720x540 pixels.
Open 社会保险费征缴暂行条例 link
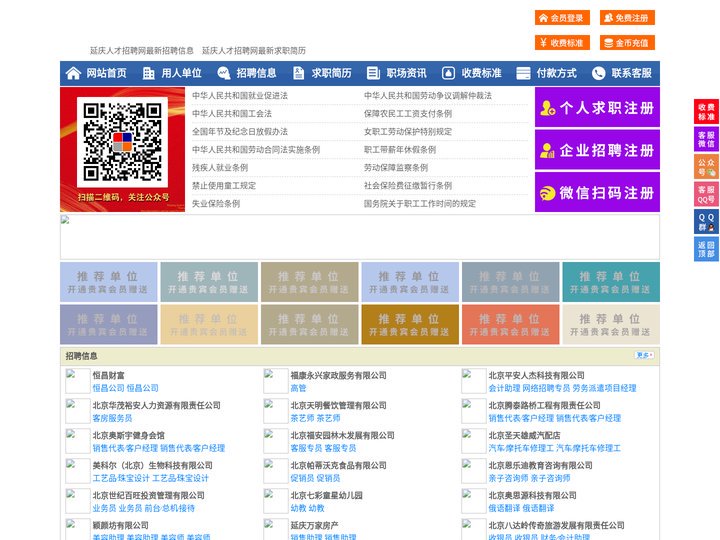click(408, 186)
